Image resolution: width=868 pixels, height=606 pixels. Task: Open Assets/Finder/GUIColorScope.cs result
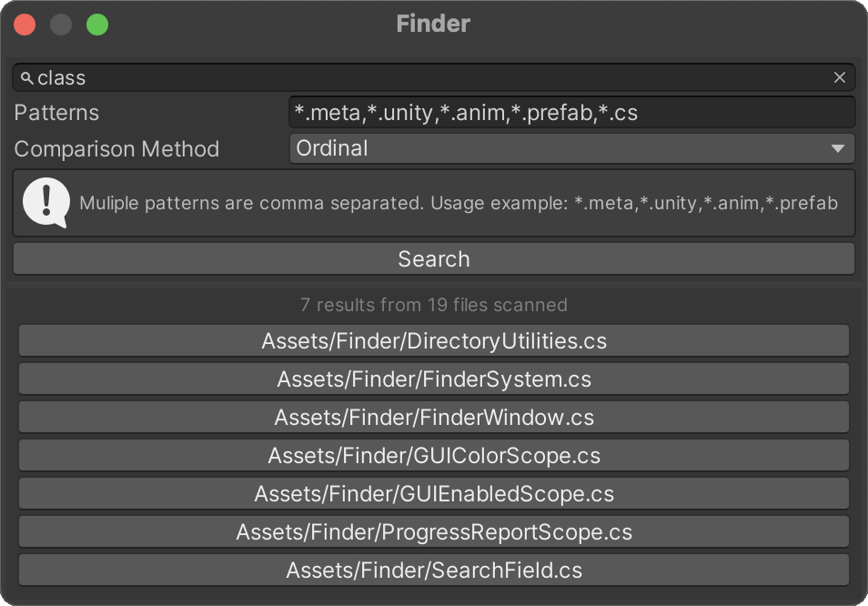tap(433, 456)
